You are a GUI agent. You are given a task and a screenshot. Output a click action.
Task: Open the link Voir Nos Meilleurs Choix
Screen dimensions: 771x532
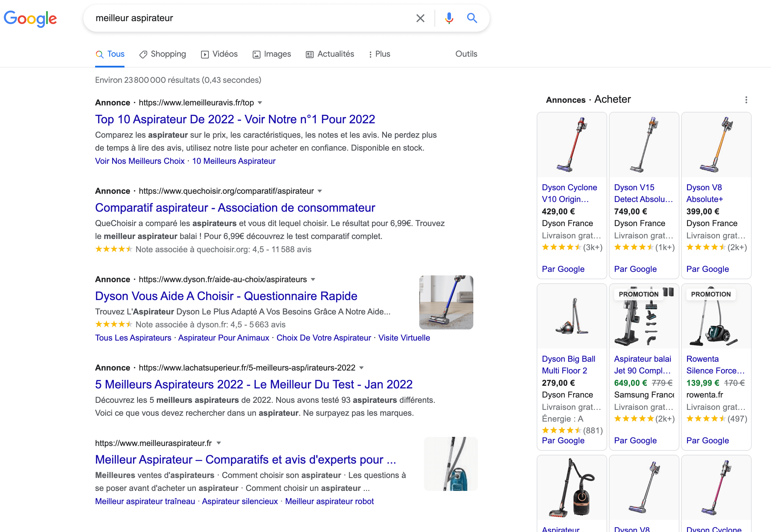pyautogui.click(x=139, y=161)
